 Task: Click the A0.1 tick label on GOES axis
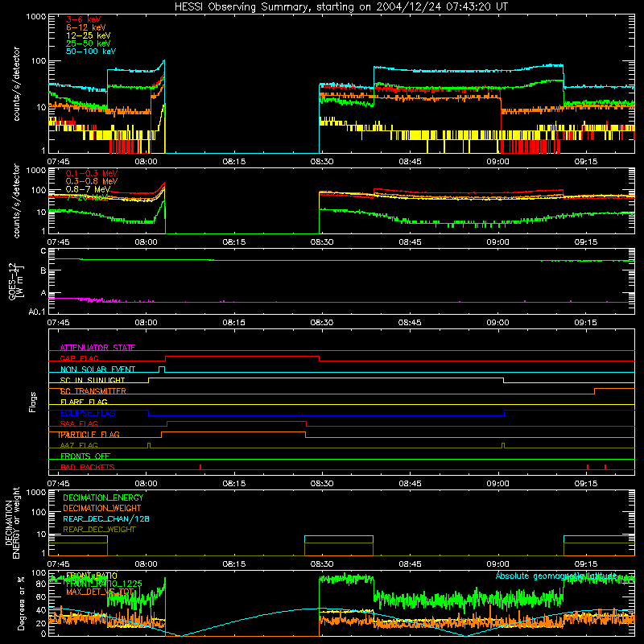pos(37,312)
